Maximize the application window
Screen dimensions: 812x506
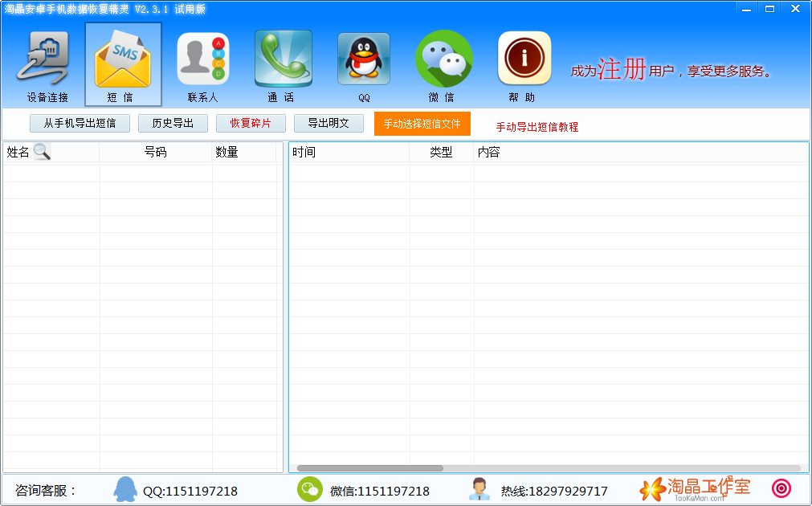pyautogui.click(x=770, y=10)
